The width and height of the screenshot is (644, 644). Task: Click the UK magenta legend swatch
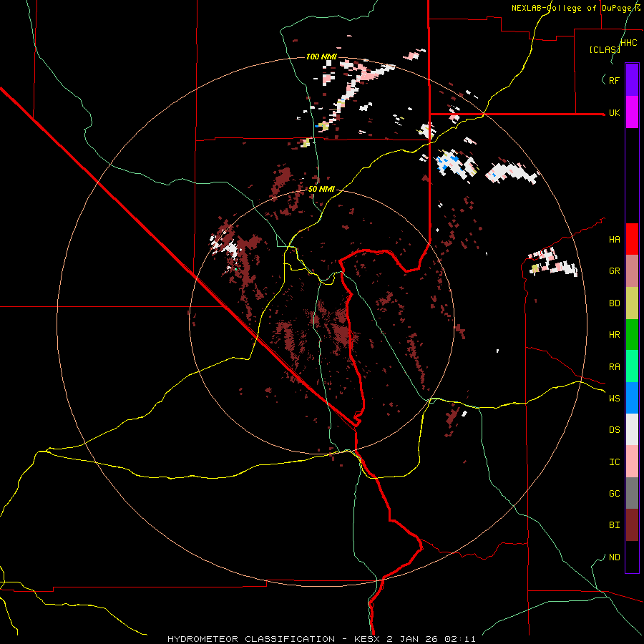tap(632, 112)
